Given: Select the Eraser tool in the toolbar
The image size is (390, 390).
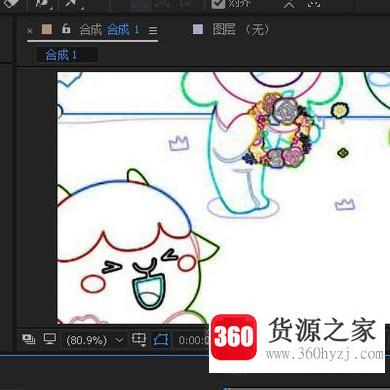Looking at the screenshot, I should 12,3.
